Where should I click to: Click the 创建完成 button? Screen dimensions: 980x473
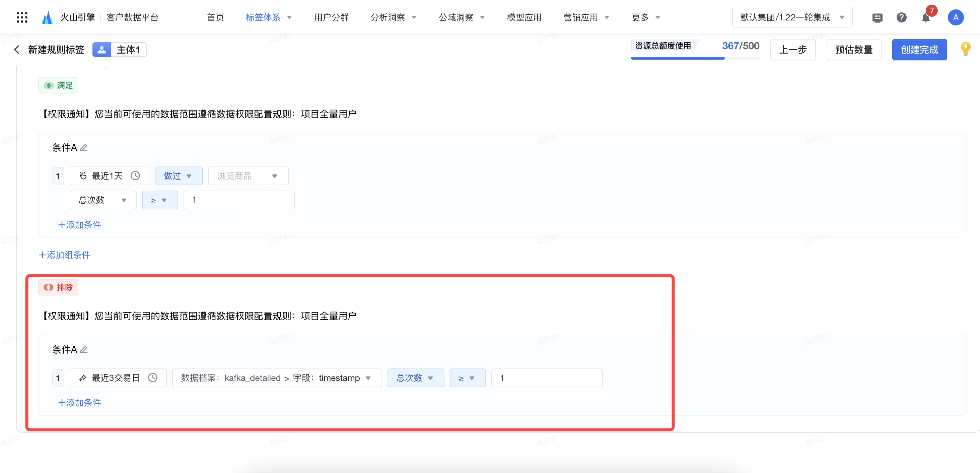point(919,50)
